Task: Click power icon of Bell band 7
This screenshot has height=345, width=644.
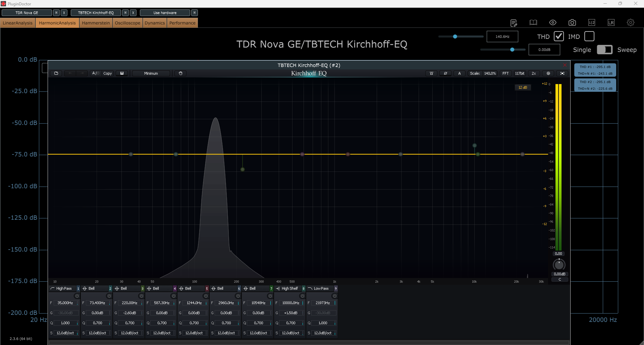Action: [270, 296]
